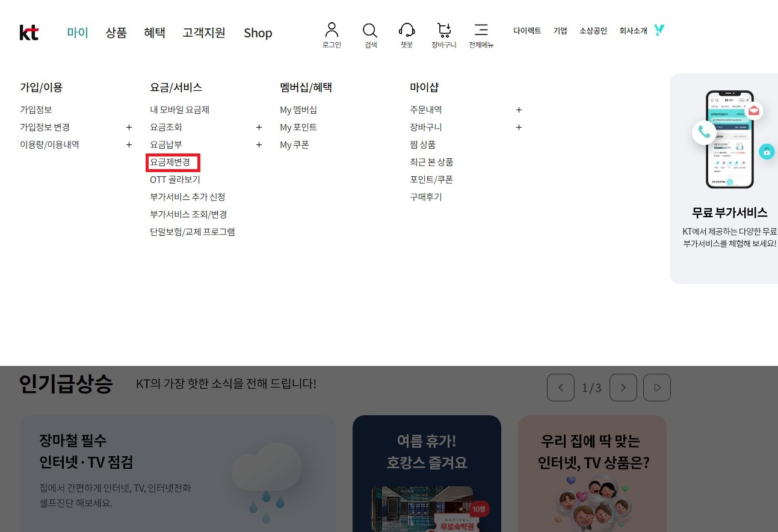Open My 멤버십 under 멤버십/혜택

click(298, 110)
